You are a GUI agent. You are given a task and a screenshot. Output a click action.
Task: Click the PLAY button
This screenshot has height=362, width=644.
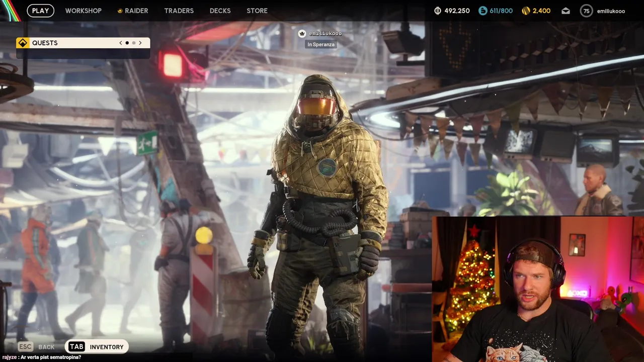(x=40, y=11)
